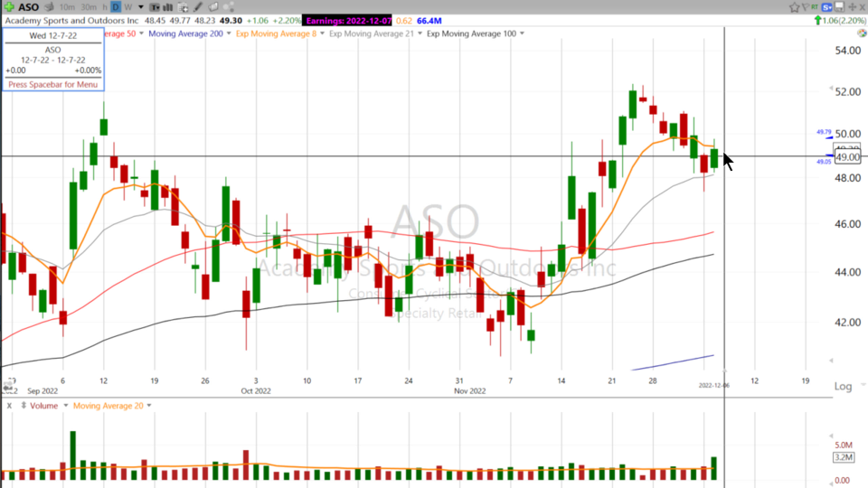Screen dimensions: 868x488
Task: Click the 3.2M volume scale label
Action: point(844,457)
